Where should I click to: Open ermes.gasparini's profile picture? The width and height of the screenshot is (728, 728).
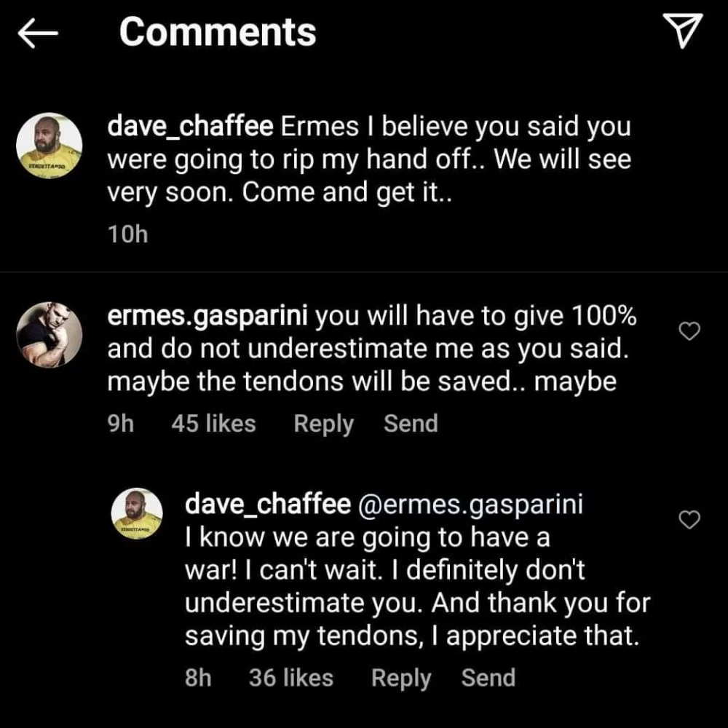pos(49,334)
